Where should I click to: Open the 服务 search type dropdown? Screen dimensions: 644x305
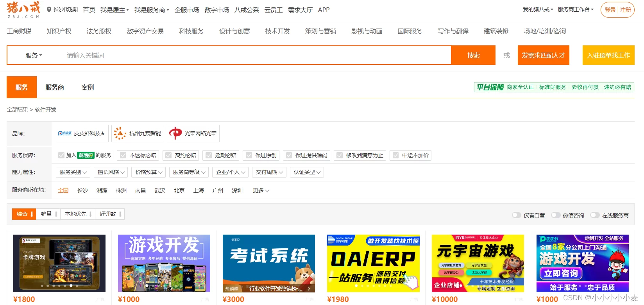(34, 56)
